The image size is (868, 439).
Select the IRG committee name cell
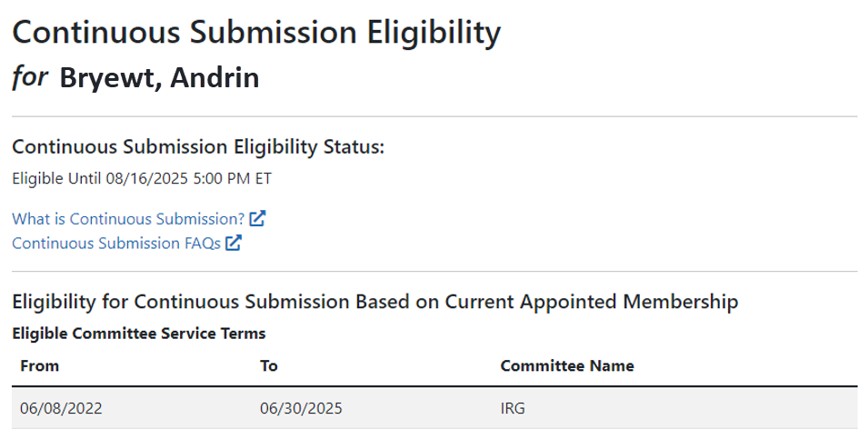[x=513, y=408]
